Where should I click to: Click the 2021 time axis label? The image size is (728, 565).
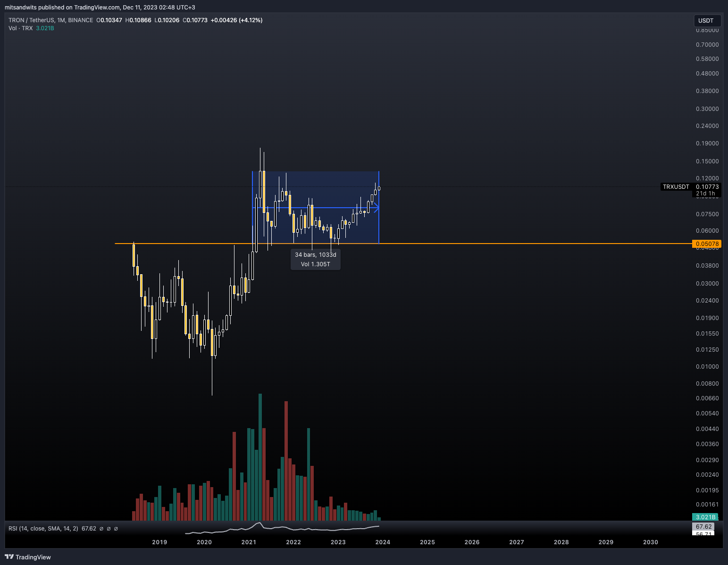point(249,542)
